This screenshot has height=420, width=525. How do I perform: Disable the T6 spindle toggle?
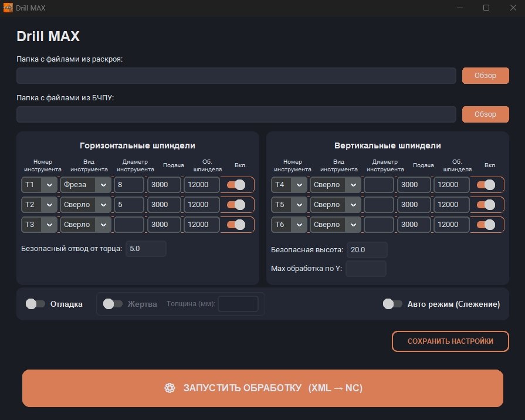pos(486,225)
